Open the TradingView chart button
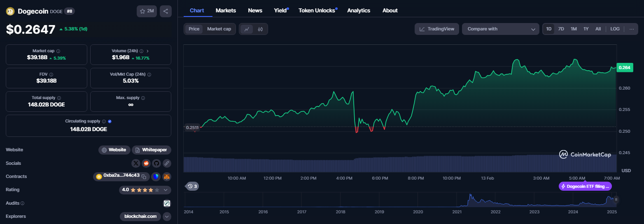Image resolution: width=644 pixels, height=224 pixels. tap(437, 29)
